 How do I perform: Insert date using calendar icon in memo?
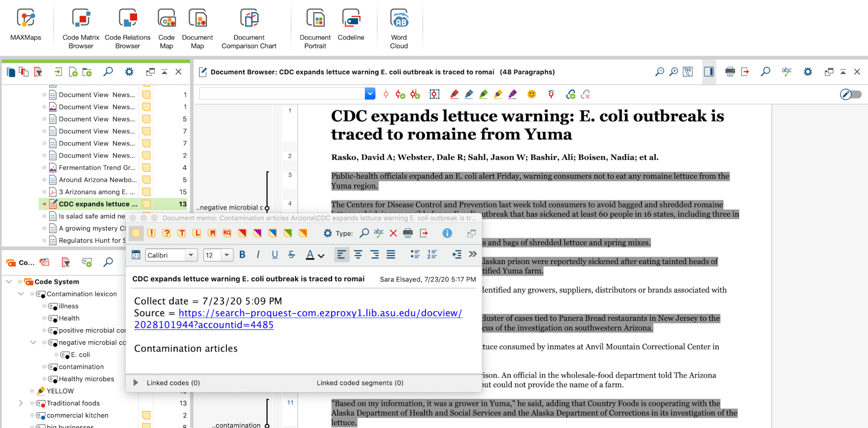point(136,255)
